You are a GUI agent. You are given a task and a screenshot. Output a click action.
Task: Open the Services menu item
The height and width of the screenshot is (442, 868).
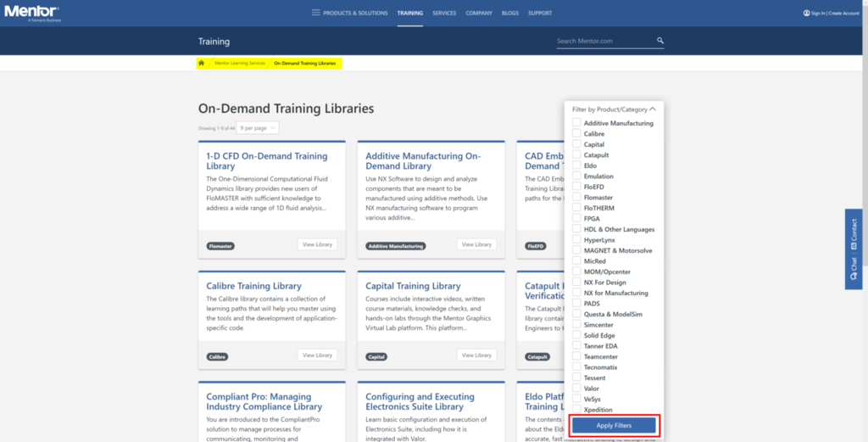pos(444,13)
